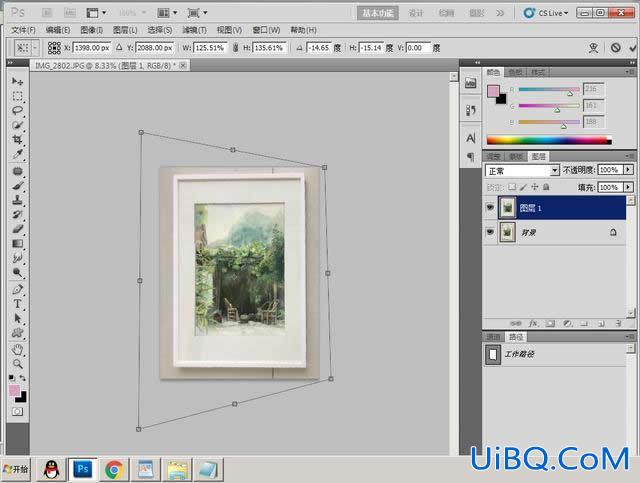Select the Clone Stamp tool
The image size is (640, 483).
[x=17, y=200]
